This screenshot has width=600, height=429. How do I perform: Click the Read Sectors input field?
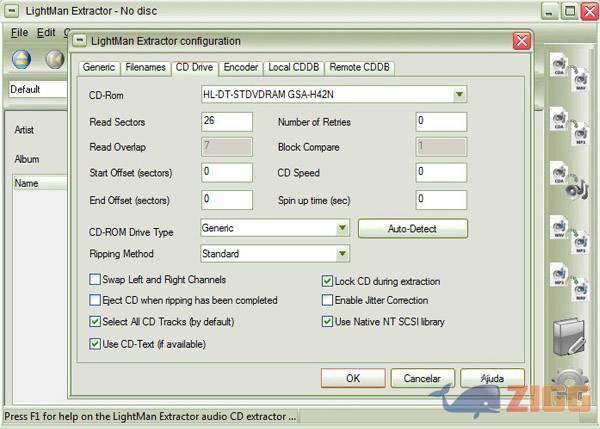click(225, 121)
